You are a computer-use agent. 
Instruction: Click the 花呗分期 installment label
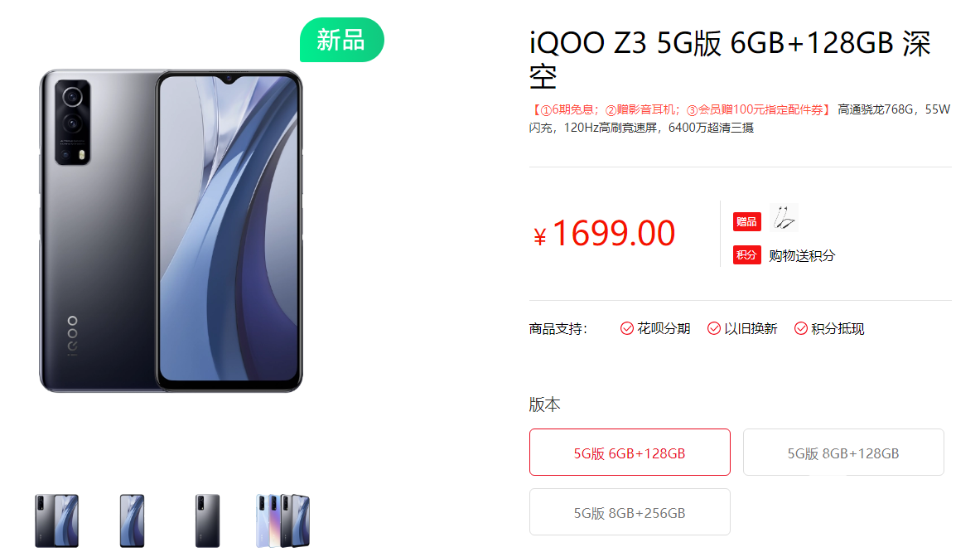click(x=664, y=329)
